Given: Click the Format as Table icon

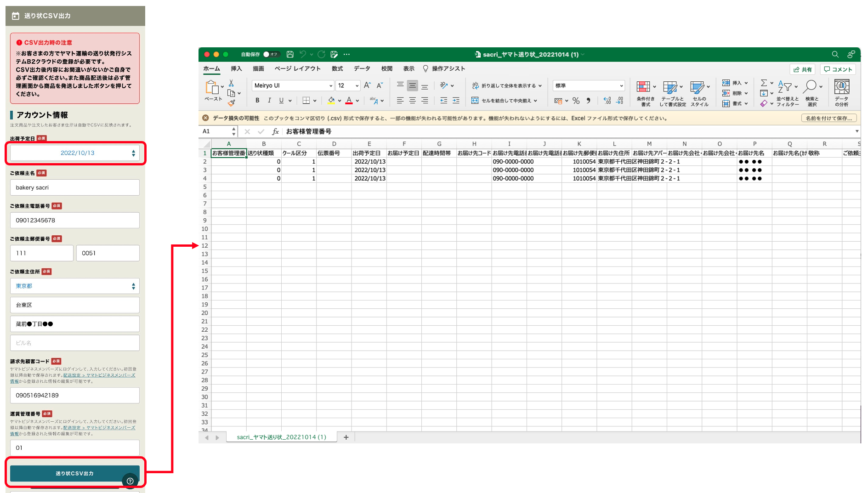Looking at the screenshot, I should pyautogui.click(x=670, y=87).
